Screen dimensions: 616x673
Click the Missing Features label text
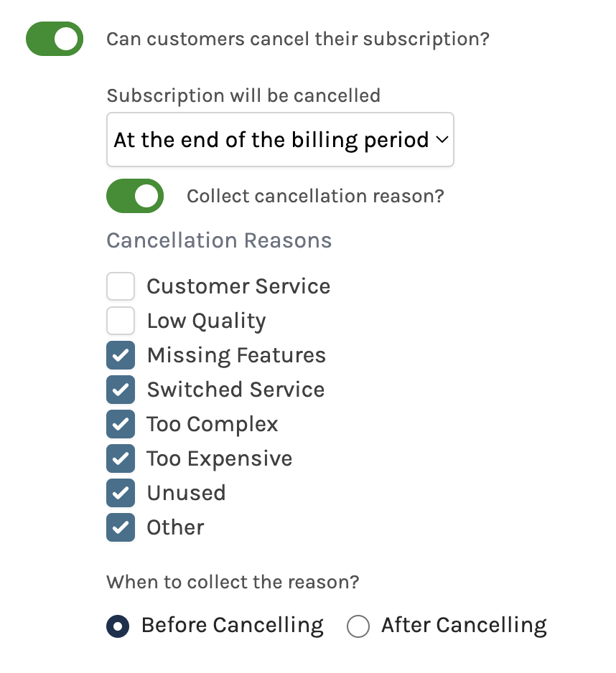click(x=236, y=355)
